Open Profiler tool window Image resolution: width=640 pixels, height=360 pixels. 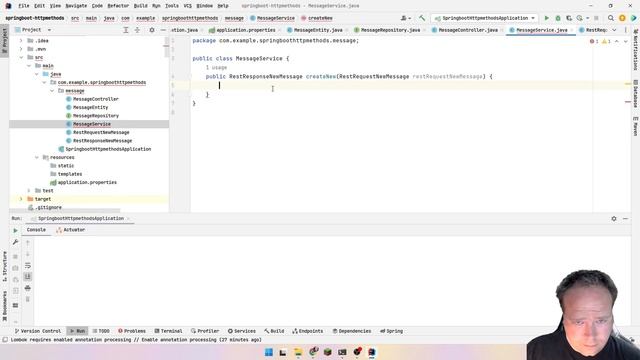(x=205, y=331)
